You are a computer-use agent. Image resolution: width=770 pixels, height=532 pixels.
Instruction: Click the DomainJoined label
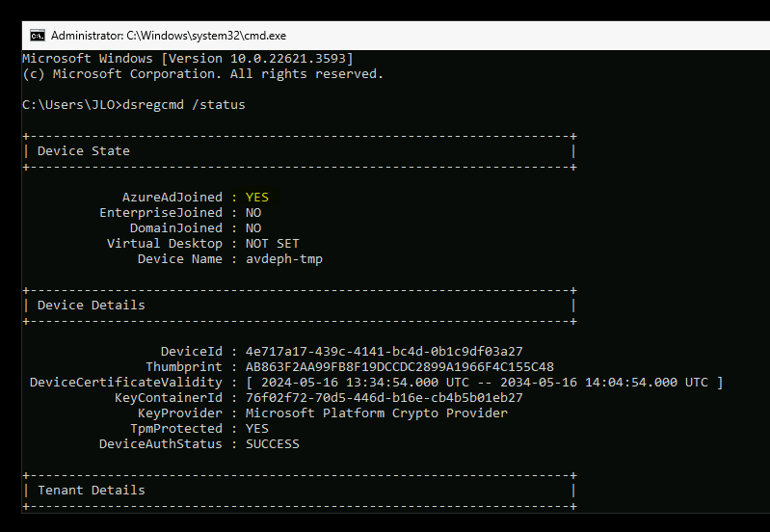tap(175, 228)
